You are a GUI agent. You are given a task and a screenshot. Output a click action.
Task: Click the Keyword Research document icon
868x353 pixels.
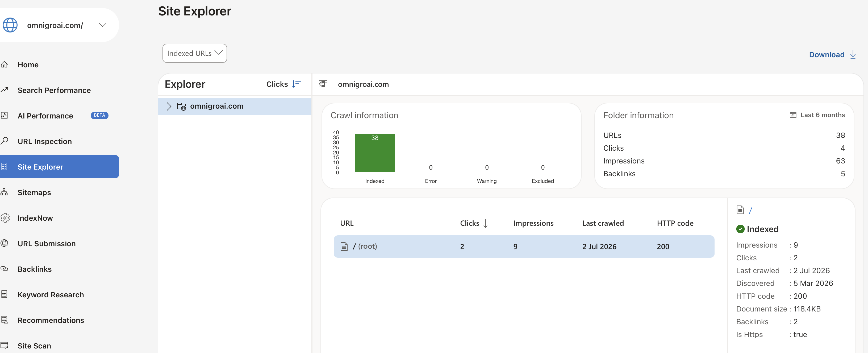(x=4, y=294)
